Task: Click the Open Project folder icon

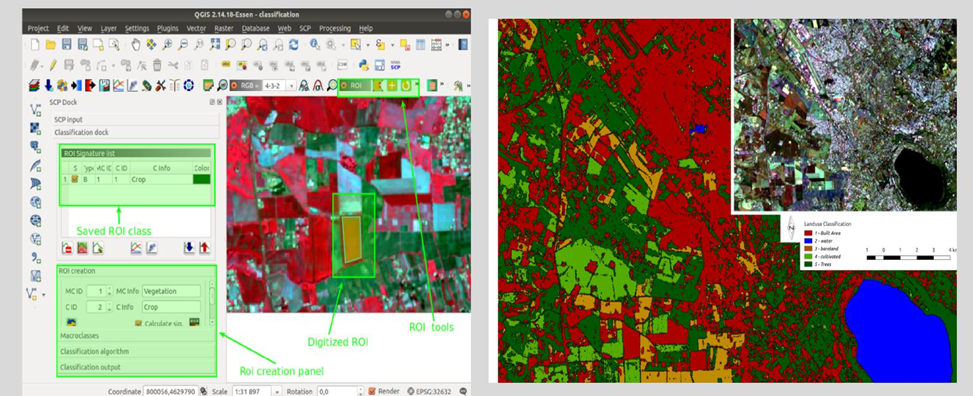Action: click(51, 45)
